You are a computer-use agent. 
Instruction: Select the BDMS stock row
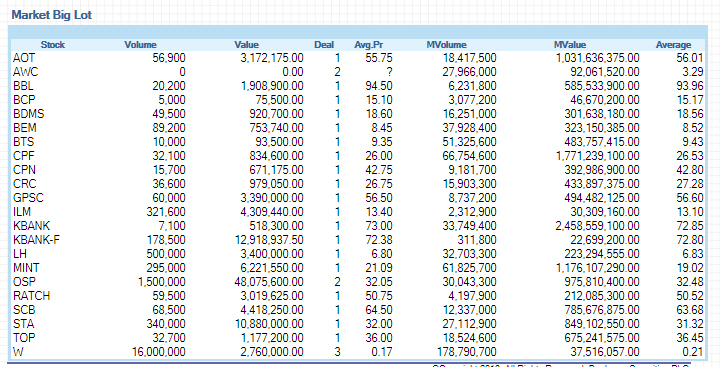click(x=358, y=114)
